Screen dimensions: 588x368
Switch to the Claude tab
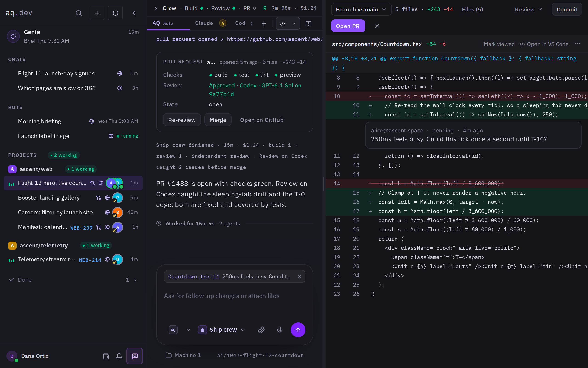pyautogui.click(x=210, y=23)
